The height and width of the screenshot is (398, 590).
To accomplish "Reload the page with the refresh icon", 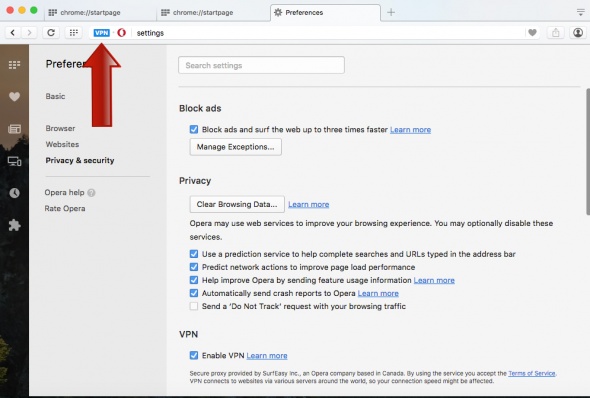I will [51, 33].
